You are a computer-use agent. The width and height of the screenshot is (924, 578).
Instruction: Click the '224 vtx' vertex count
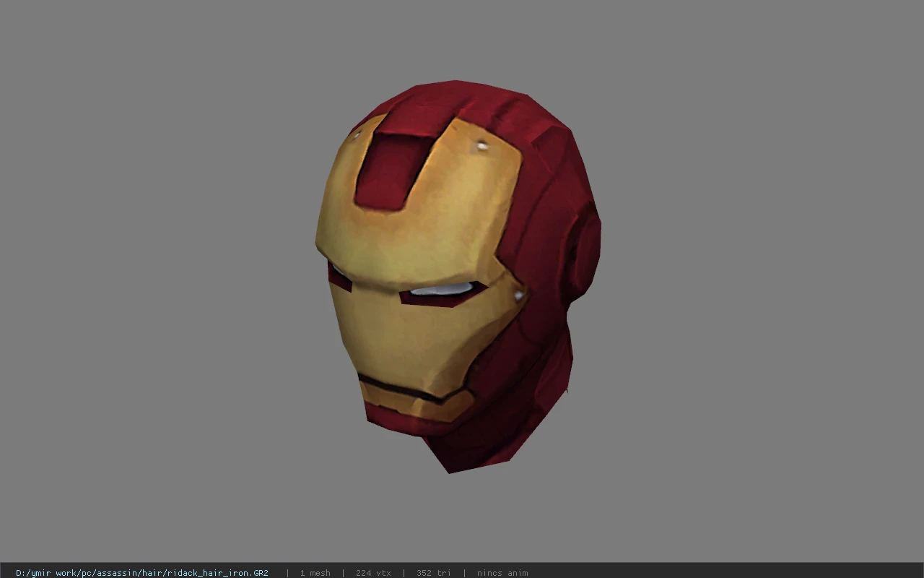(373, 573)
